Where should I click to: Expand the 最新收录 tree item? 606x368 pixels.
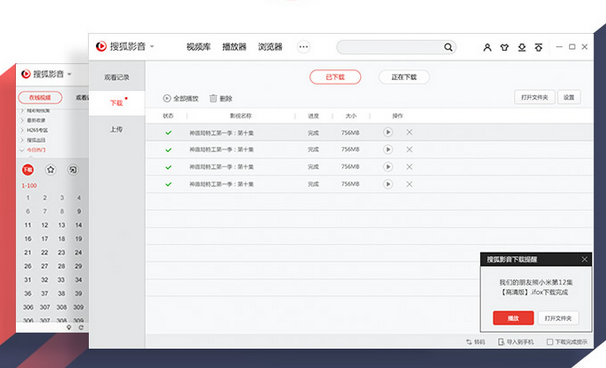click(22, 120)
